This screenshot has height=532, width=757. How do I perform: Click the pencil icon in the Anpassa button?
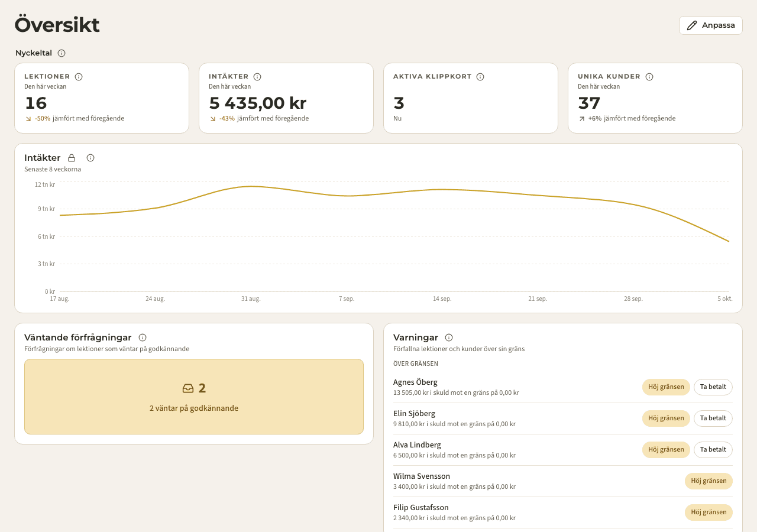(x=692, y=25)
